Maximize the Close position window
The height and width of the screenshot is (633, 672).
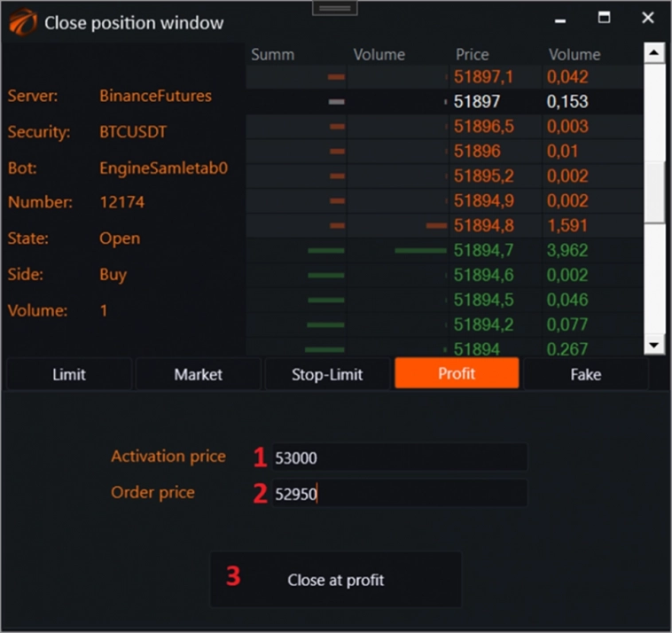604,18
